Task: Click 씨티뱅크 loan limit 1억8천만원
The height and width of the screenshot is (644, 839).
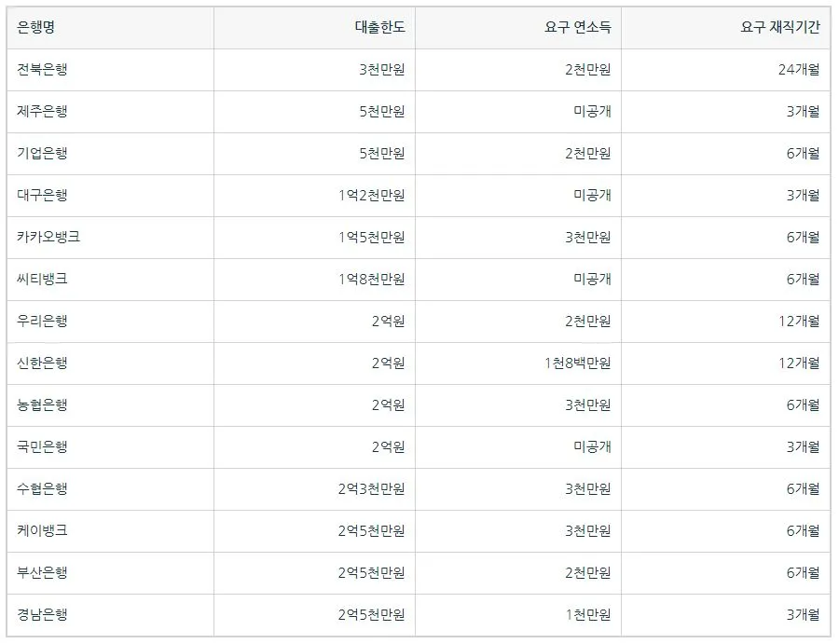Action: [371, 280]
